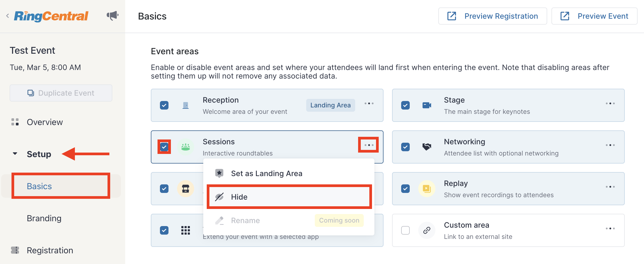Open the Networking three-dot options menu

(x=610, y=145)
